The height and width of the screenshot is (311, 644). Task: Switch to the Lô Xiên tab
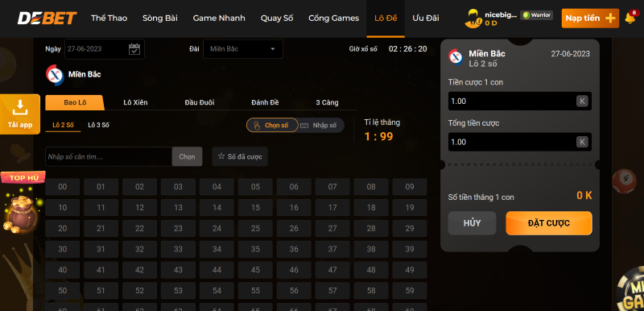(x=135, y=102)
